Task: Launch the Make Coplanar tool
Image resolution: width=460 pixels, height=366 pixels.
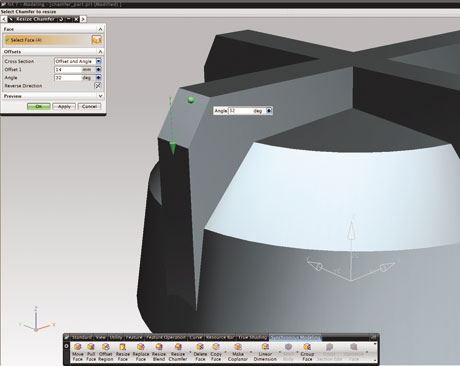Action: tap(238, 353)
